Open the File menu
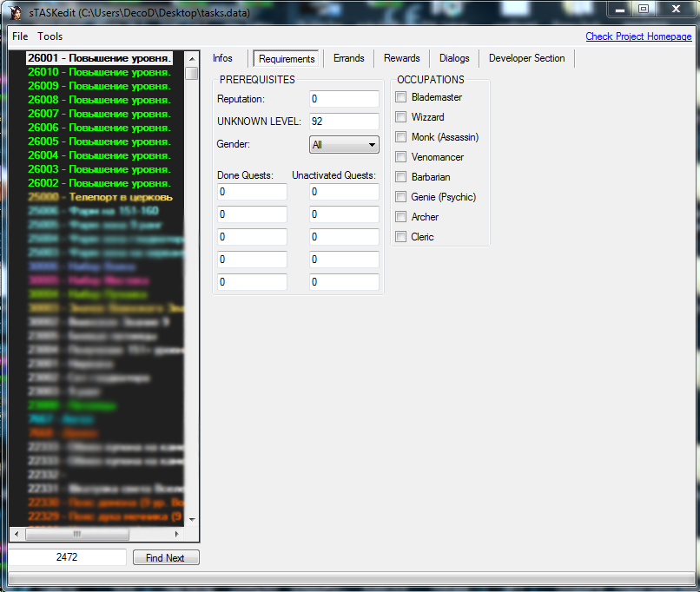The height and width of the screenshot is (592, 700). point(20,36)
